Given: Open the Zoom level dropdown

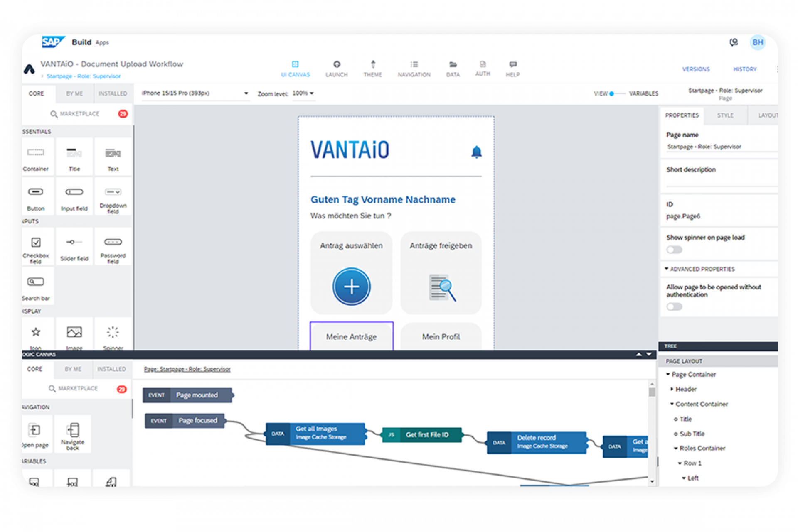Looking at the screenshot, I should tap(303, 93).
